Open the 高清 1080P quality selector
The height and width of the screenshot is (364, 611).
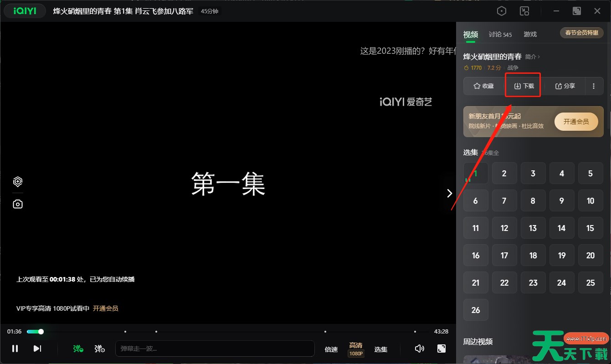356,349
